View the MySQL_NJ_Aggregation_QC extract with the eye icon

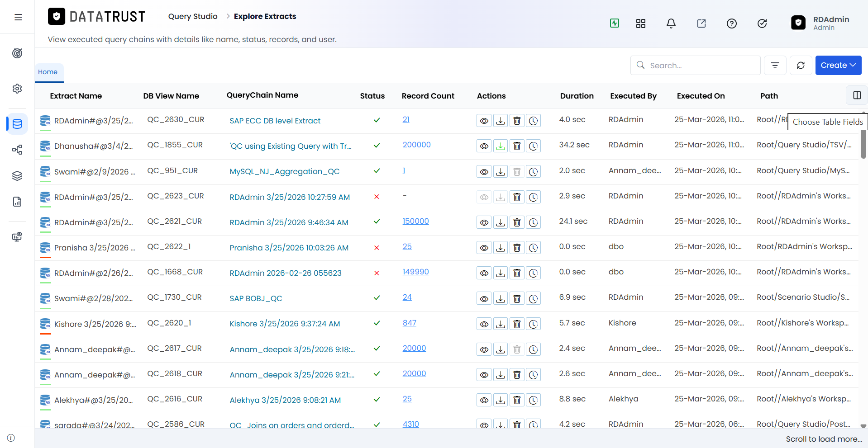[x=484, y=172]
